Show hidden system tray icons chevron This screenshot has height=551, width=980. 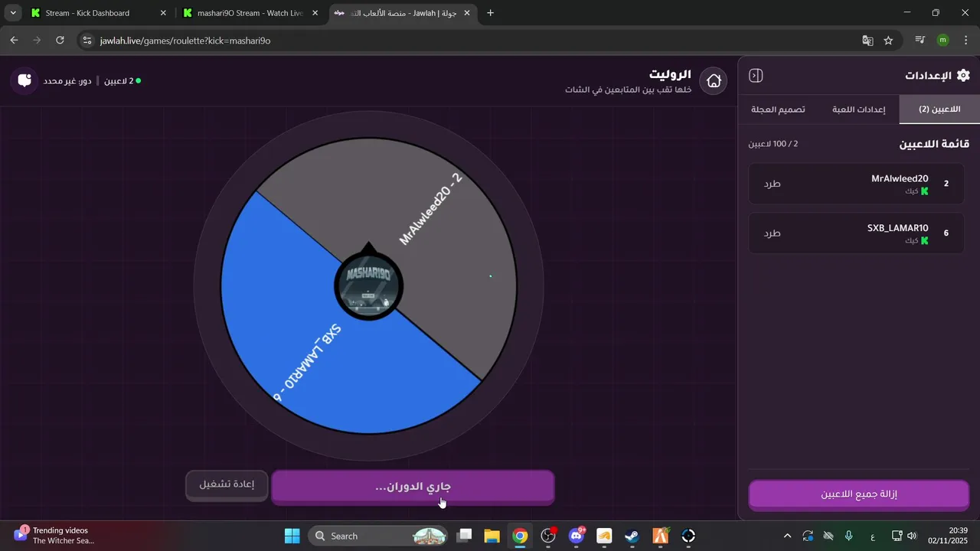click(787, 536)
